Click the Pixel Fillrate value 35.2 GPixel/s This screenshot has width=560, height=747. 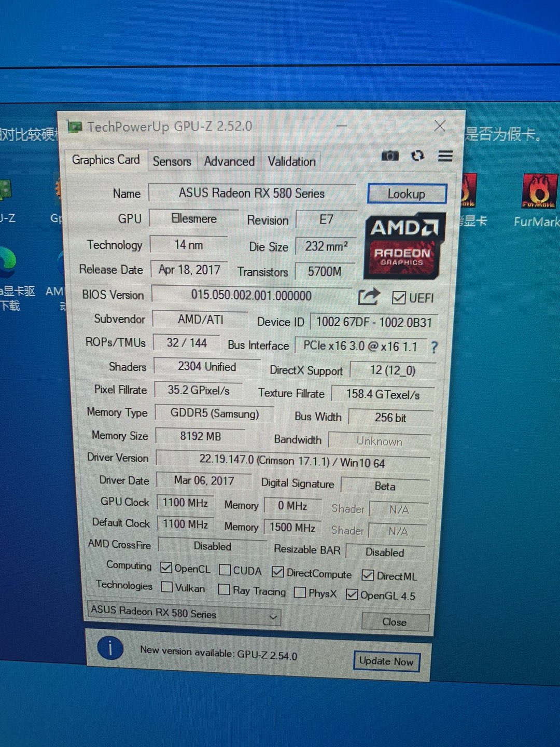199,390
